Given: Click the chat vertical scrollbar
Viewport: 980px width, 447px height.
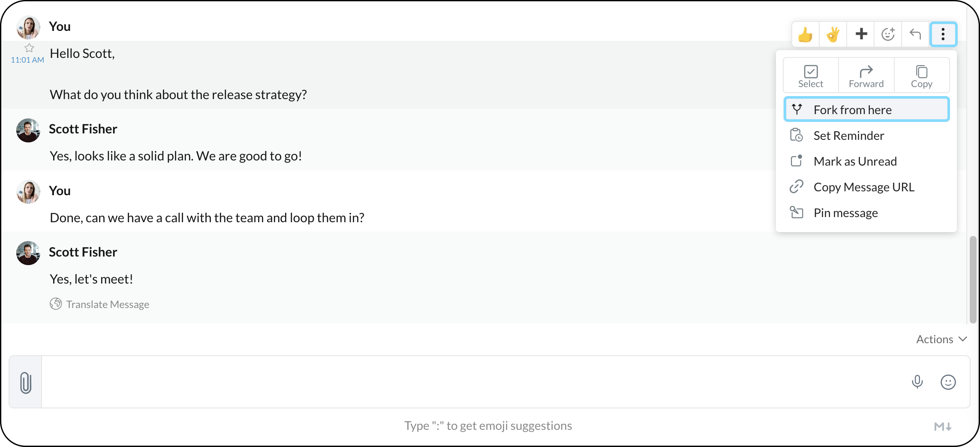Looking at the screenshot, I should click(973, 279).
